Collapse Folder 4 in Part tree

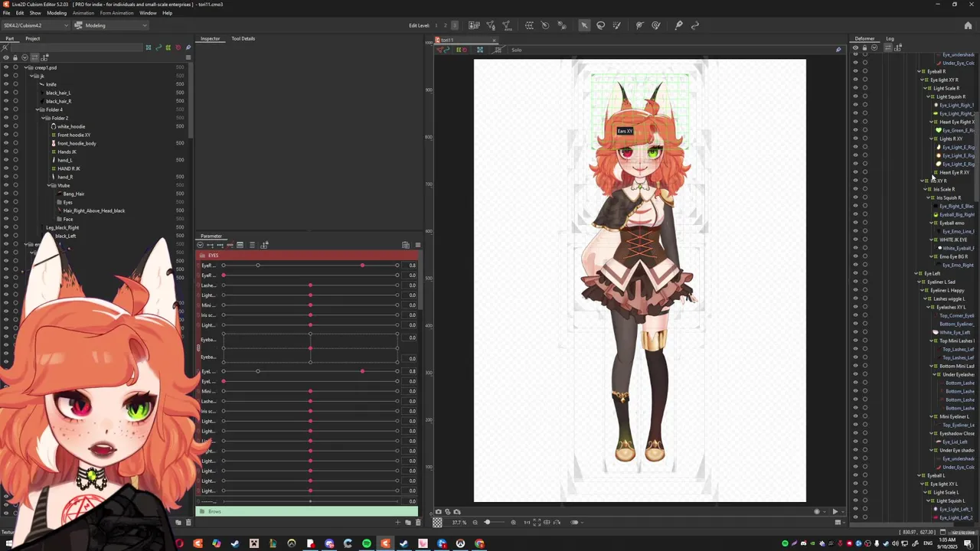38,109
